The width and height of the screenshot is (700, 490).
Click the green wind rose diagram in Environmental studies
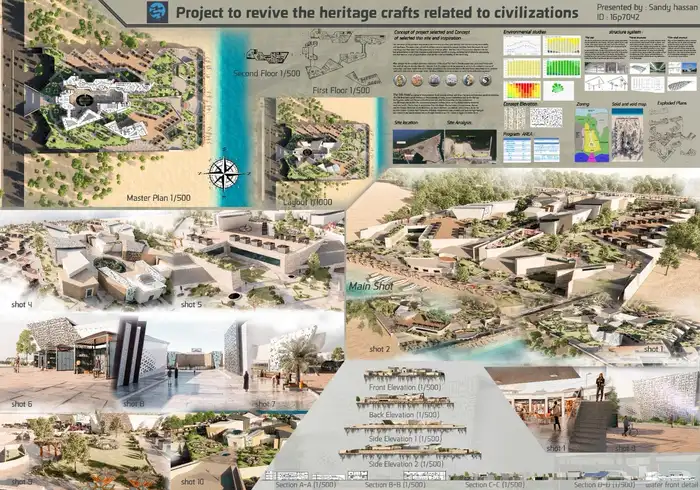click(x=558, y=90)
